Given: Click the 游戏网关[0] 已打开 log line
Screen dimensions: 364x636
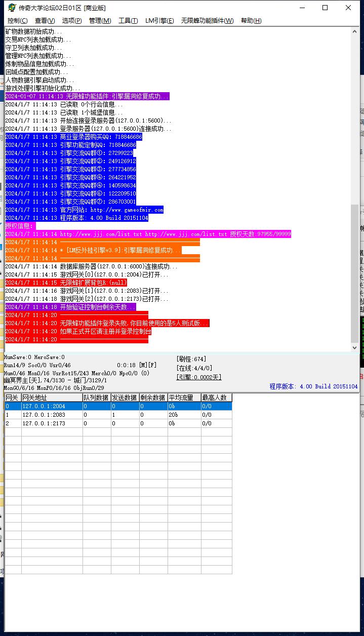Looking at the screenshot, I should tap(87, 274).
